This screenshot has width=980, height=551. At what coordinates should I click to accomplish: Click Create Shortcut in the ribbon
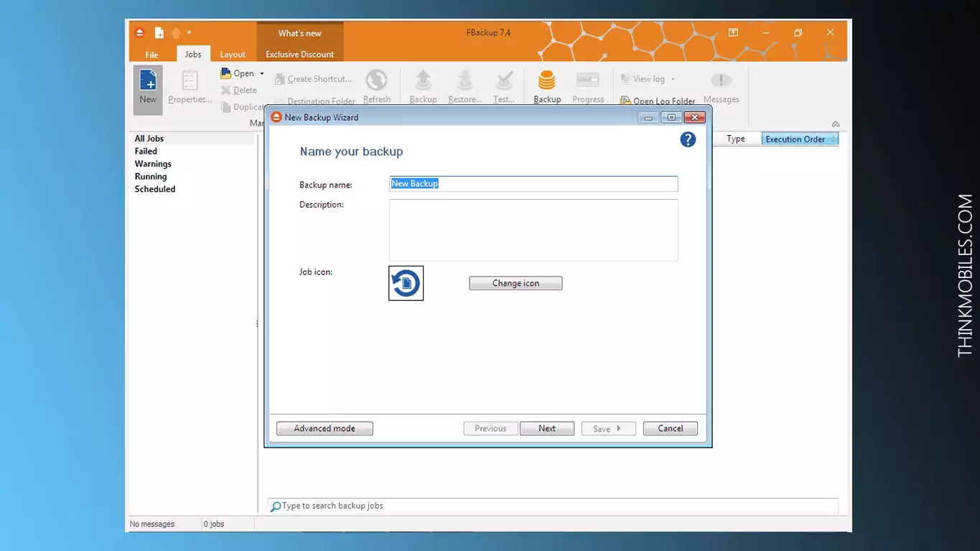click(313, 79)
